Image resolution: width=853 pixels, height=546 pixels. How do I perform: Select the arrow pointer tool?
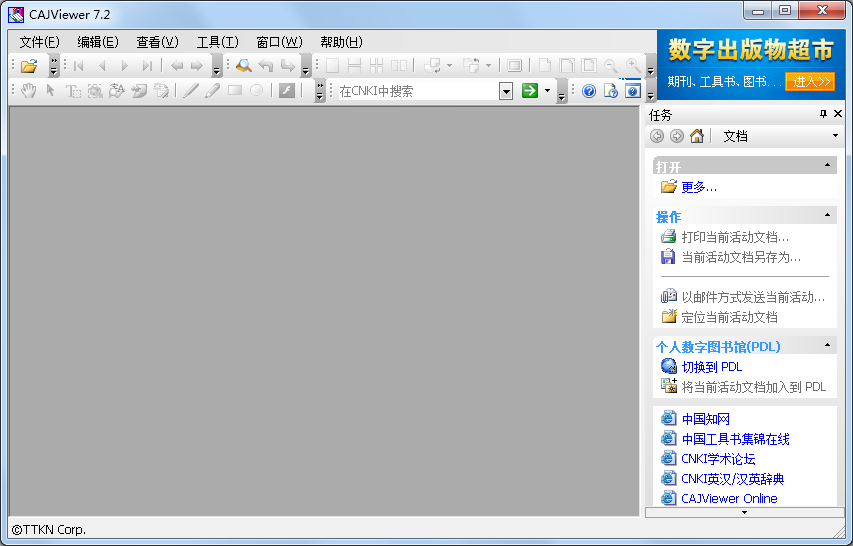[x=51, y=91]
